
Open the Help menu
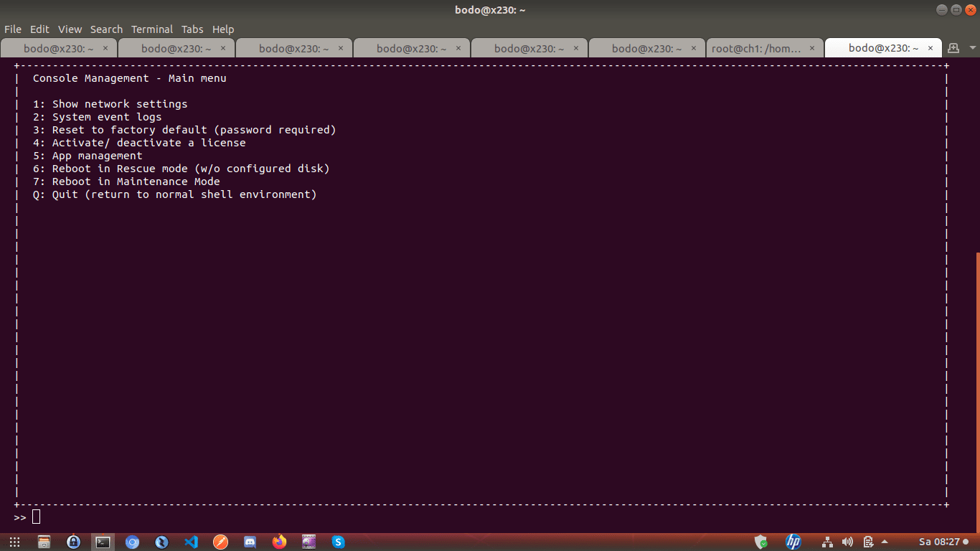coord(223,29)
